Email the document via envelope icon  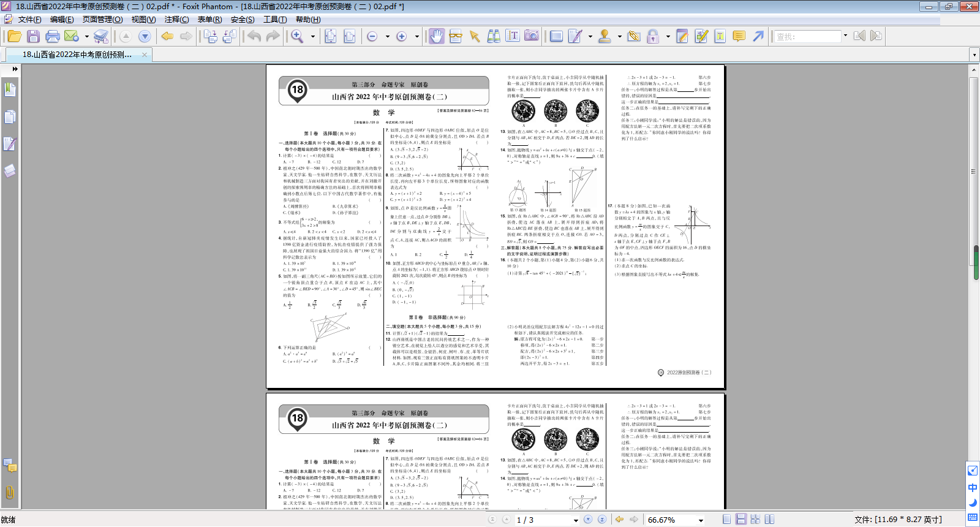[71, 37]
